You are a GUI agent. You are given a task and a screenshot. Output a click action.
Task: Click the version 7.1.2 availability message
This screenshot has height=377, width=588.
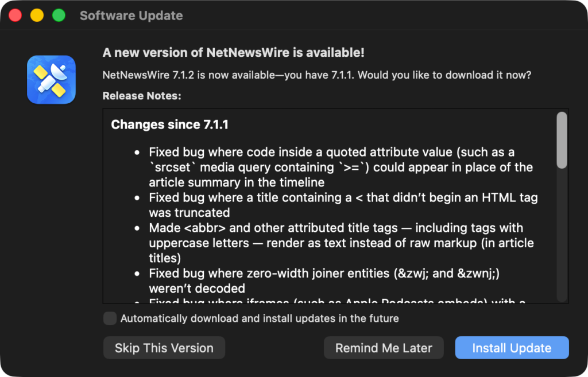(317, 75)
